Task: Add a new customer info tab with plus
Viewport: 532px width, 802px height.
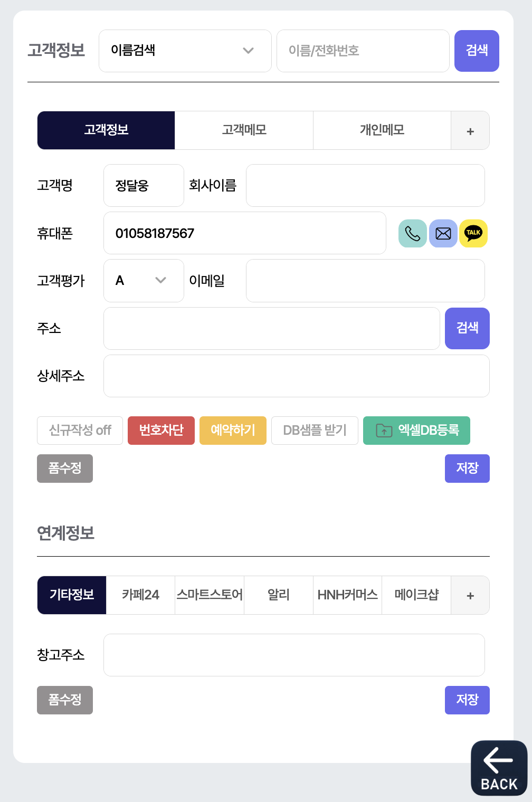Action: (x=470, y=131)
